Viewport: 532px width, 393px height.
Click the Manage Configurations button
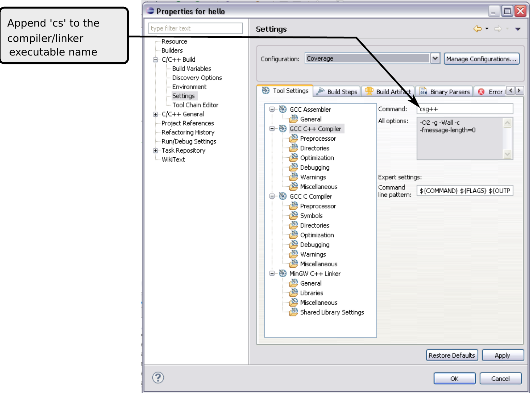click(481, 59)
